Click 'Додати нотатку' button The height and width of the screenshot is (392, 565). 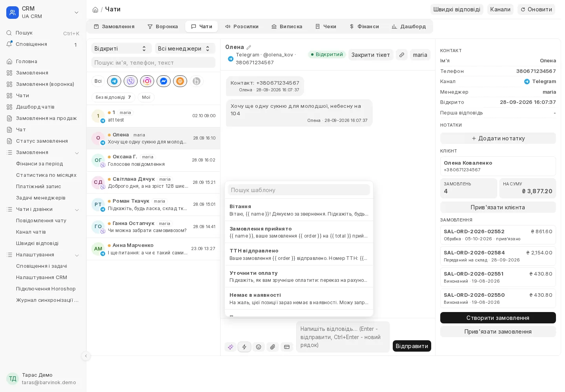pos(498,138)
